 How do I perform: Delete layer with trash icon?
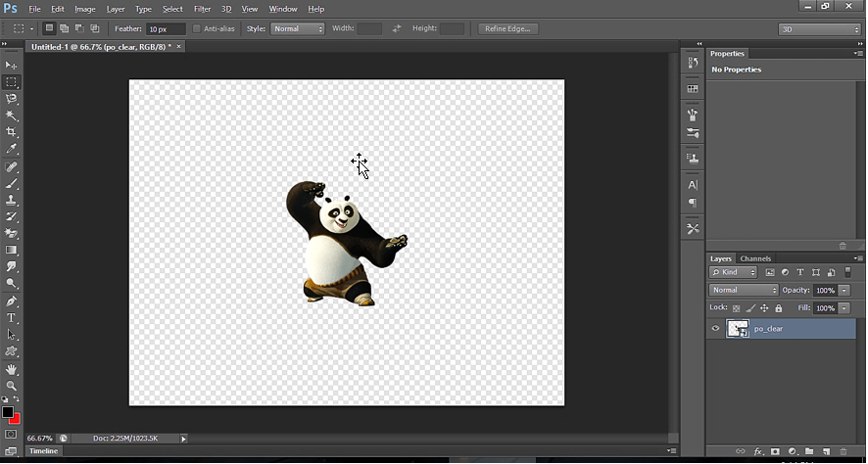(x=844, y=451)
